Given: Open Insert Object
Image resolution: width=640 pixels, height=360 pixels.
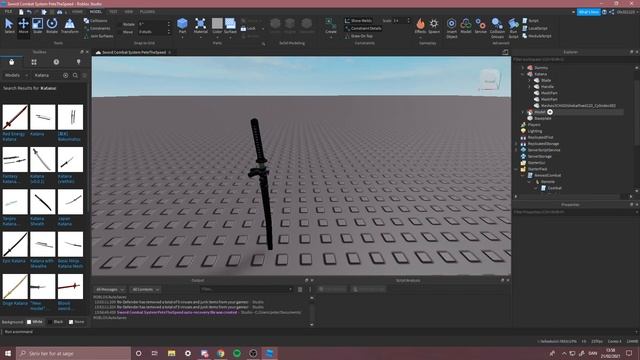Looking at the screenshot, I should [451, 28].
